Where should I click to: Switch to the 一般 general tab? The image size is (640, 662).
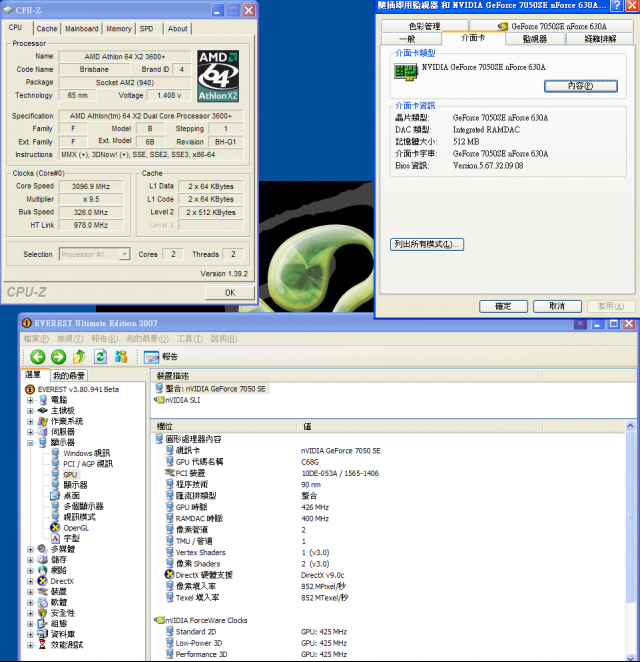pos(407,39)
